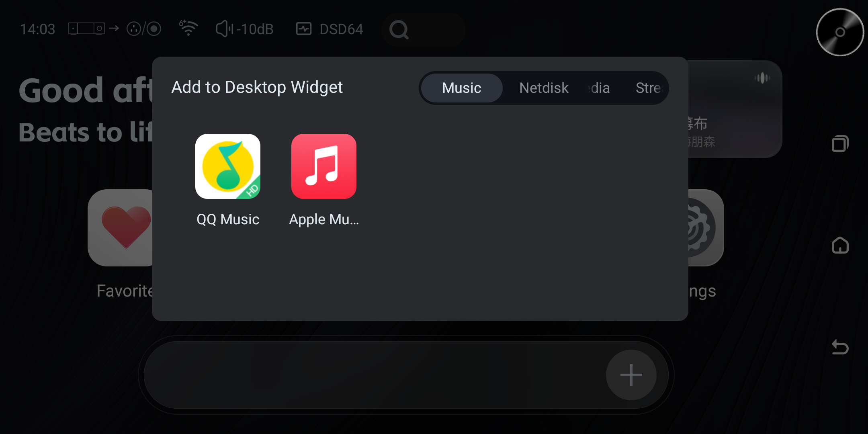Go back using the return arrow icon
This screenshot has height=434, width=868.
coord(840,347)
